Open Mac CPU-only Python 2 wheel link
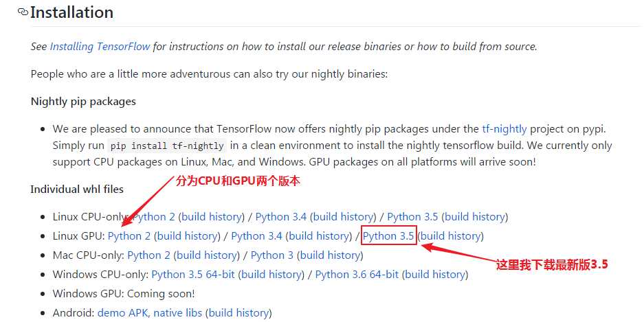The width and height of the screenshot is (644, 322). [153, 255]
